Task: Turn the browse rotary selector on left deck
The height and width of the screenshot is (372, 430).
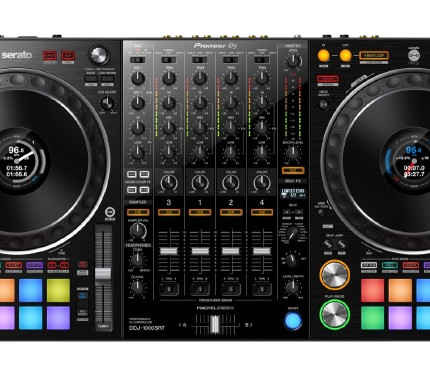Action: point(99,55)
